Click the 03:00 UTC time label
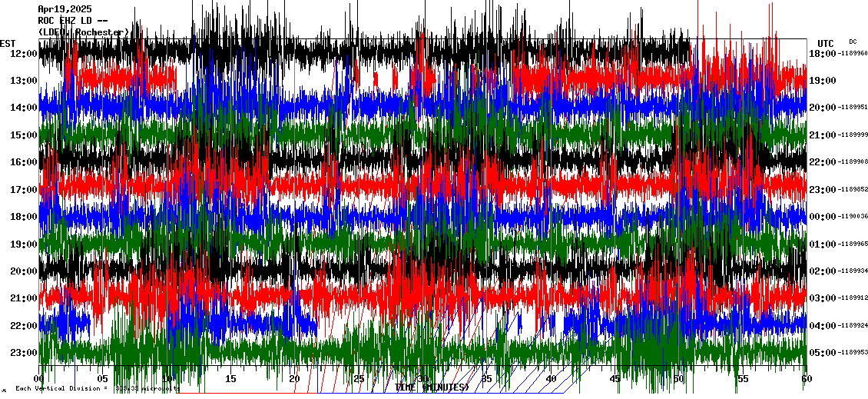Screen dimensions: 868x399 click(x=823, y=298)
